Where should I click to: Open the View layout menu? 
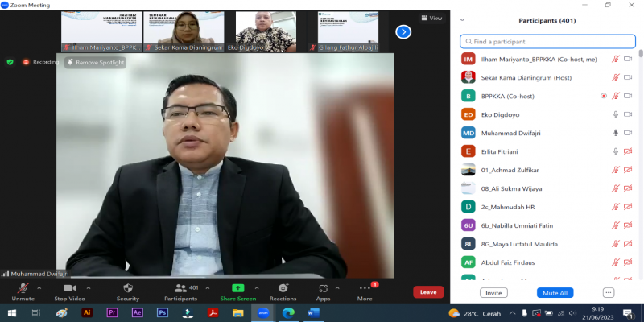click(x=431, y=18)
